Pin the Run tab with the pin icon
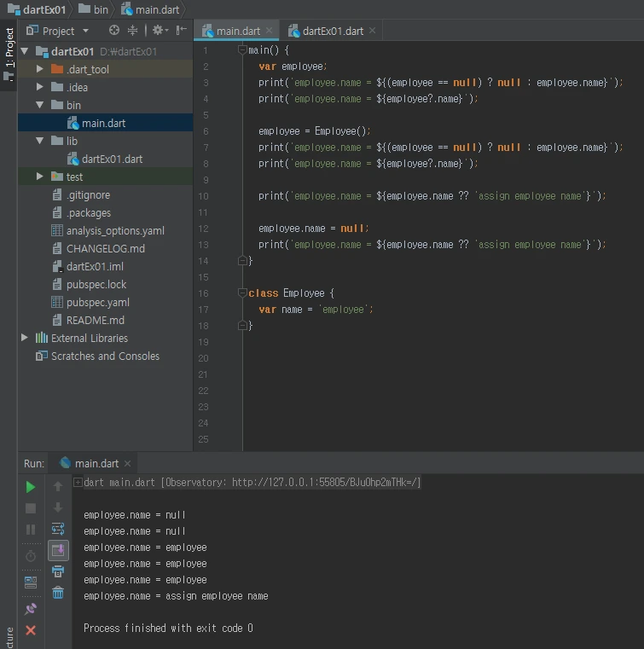Viewport: 644px width, 649px height. tap(31, 609)
